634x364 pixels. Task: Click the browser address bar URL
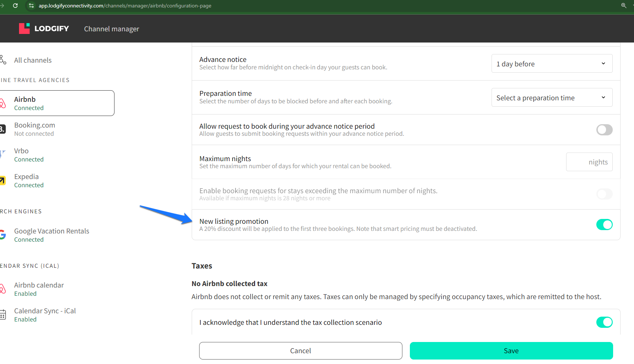[125, 6]
